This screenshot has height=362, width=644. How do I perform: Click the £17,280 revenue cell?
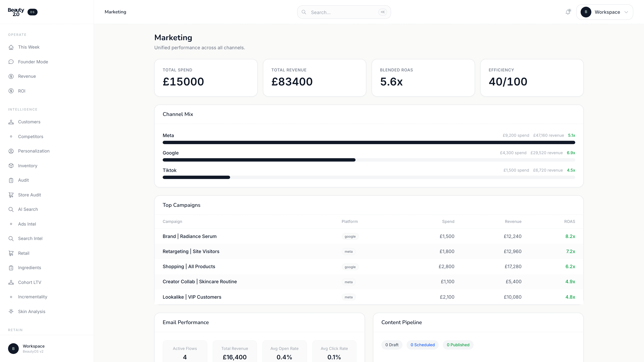513,267
